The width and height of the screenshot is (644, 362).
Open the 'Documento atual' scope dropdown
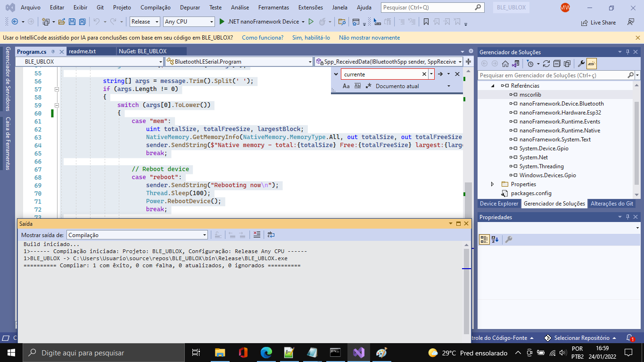[x=448, y=86]
